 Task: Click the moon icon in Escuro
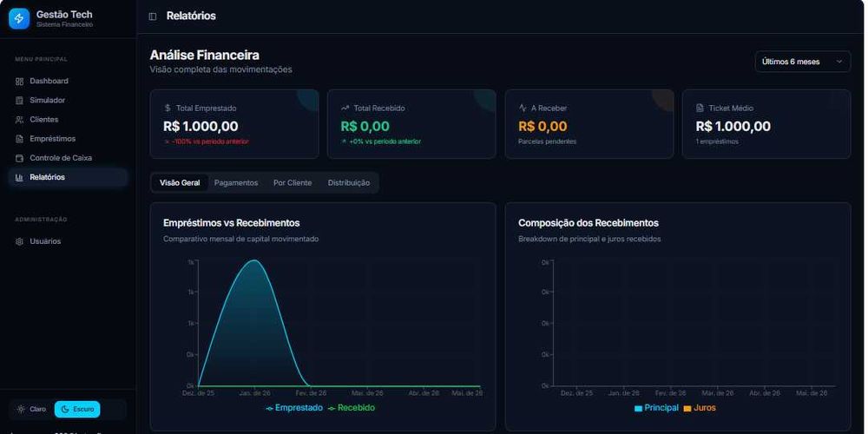(65, 409)
